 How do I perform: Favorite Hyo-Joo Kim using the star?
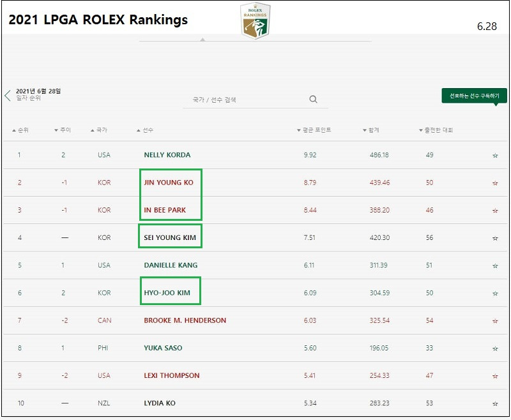point(495,294)
